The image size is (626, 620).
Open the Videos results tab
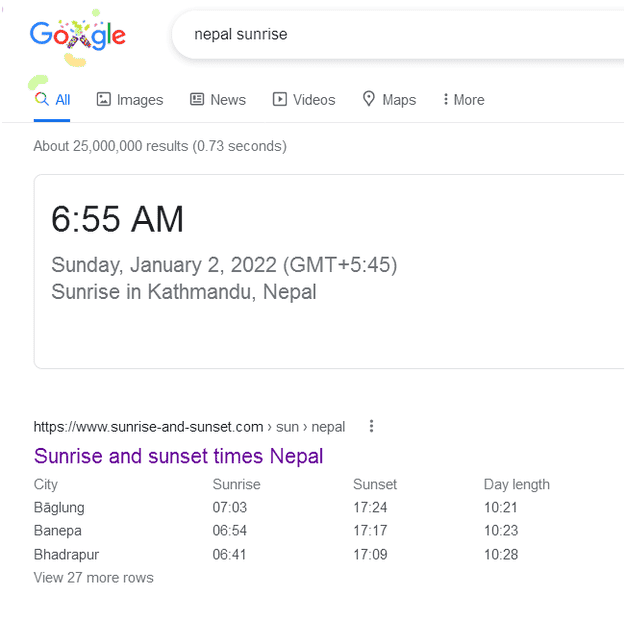point(314,100)
